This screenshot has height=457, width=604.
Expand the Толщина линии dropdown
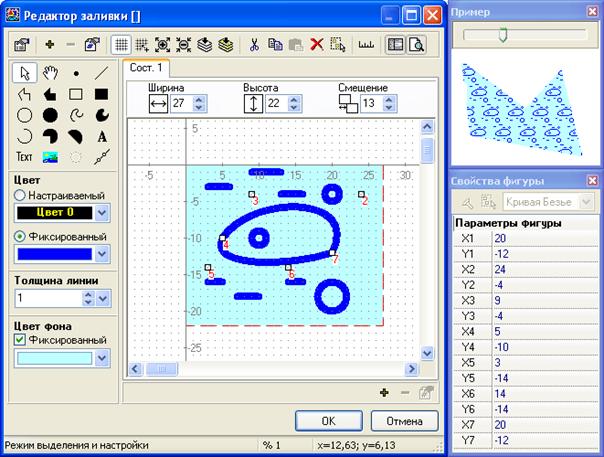point(101,298)
